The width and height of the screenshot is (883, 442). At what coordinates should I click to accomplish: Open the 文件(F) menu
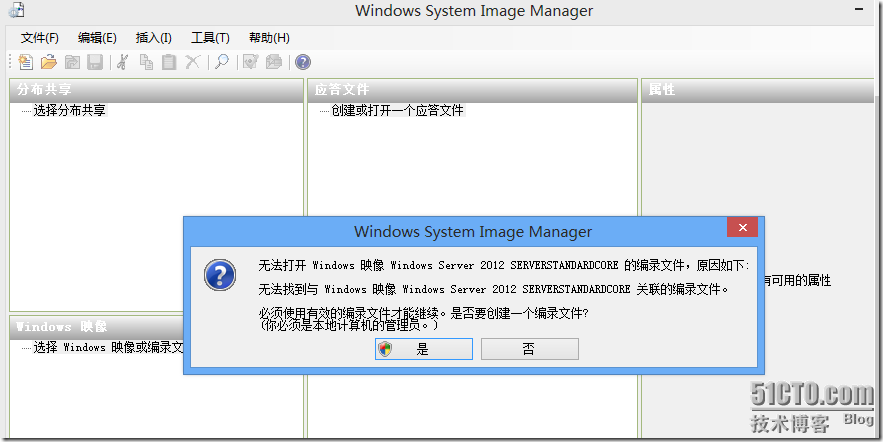pos(39,38)
